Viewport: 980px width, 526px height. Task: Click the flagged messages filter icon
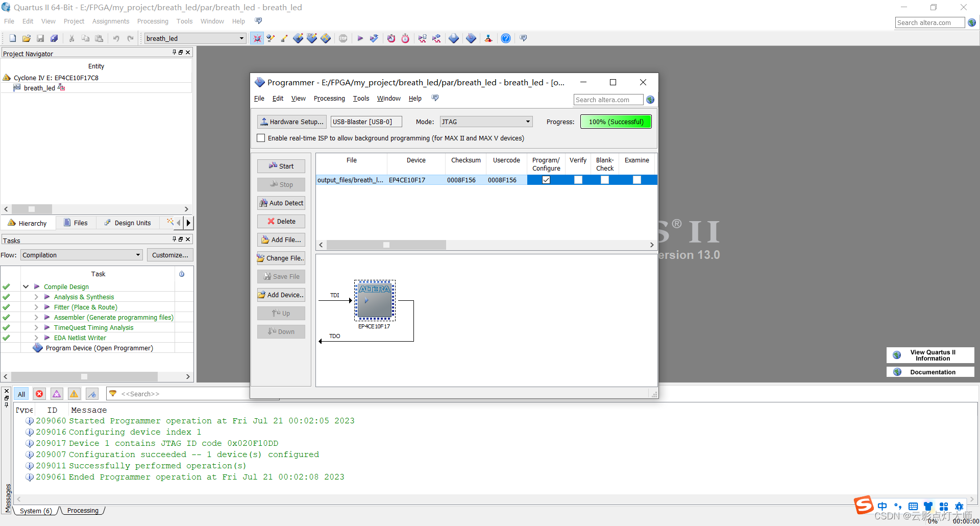92,394
